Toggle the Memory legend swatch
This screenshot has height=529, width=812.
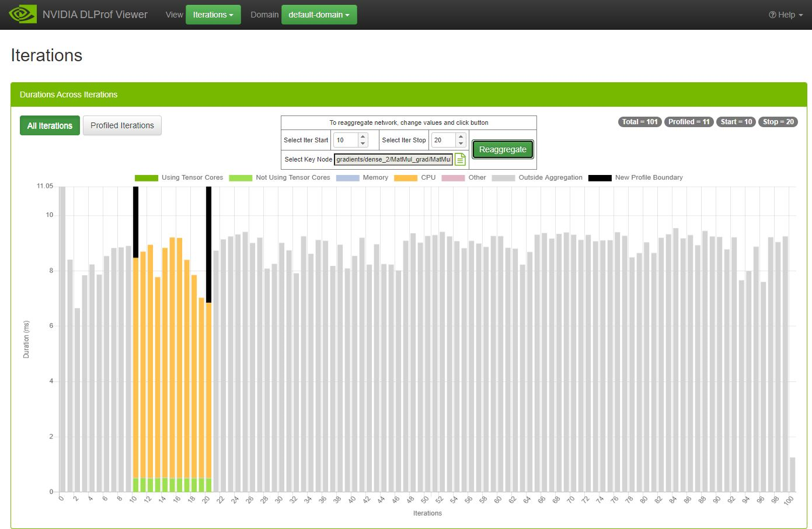pyautogui.click(x=347, y=178)
